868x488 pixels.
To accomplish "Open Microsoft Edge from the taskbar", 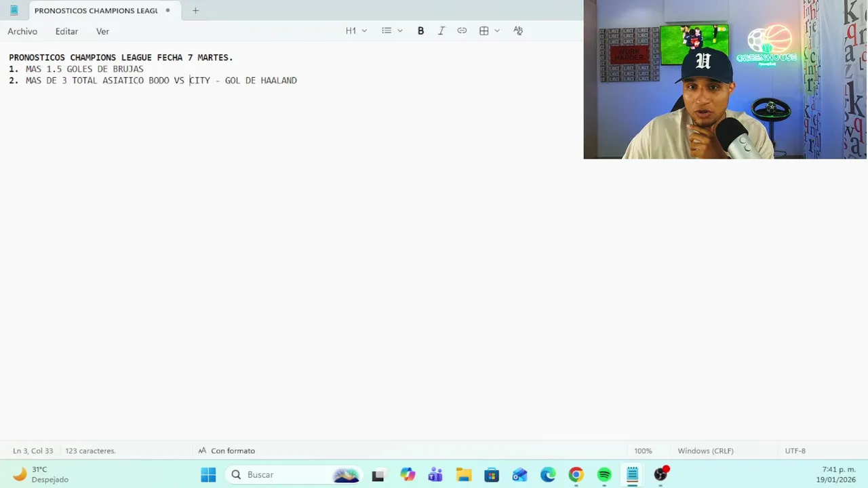I will tap(548, 474).
